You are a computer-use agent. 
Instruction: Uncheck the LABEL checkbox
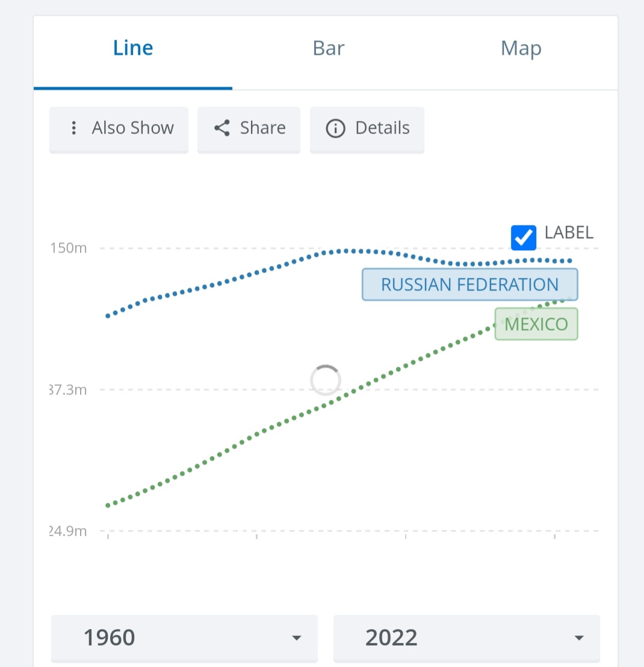pyautogui.click(x=524, y=238)
